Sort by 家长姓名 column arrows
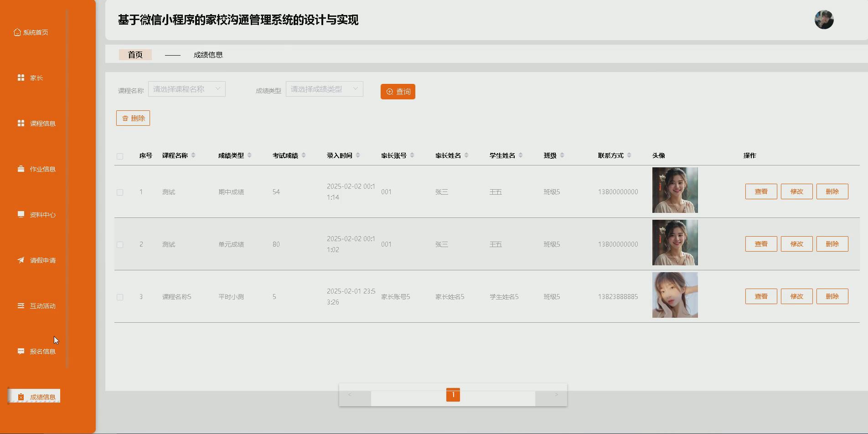Image resolution: width=868 pixels, height=434 pixels. point(466,155)
